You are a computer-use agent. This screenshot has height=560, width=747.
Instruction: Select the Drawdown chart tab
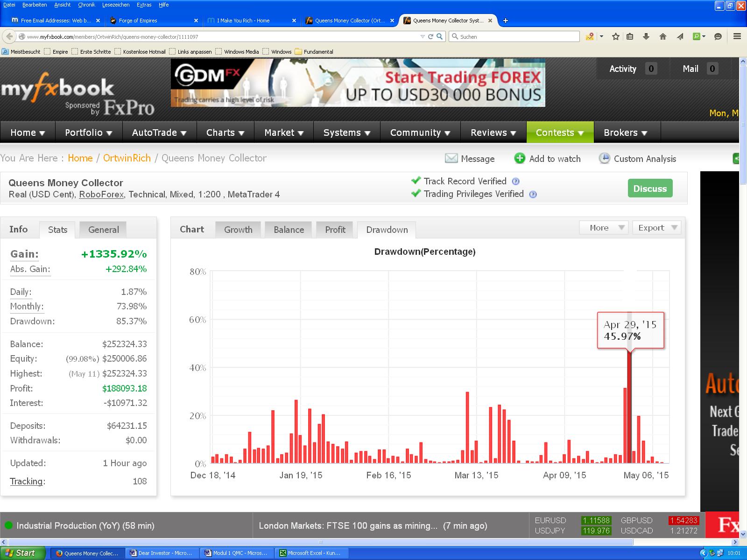coord(387,230)
